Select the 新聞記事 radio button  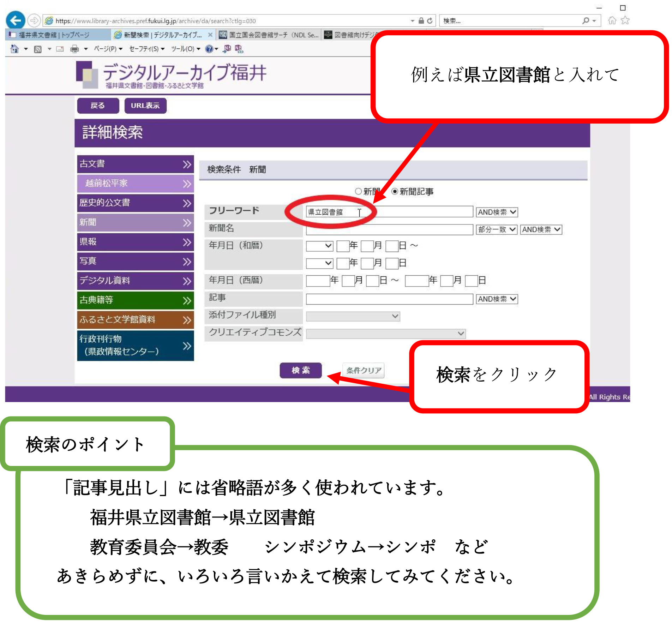click(x=395, y=191)
